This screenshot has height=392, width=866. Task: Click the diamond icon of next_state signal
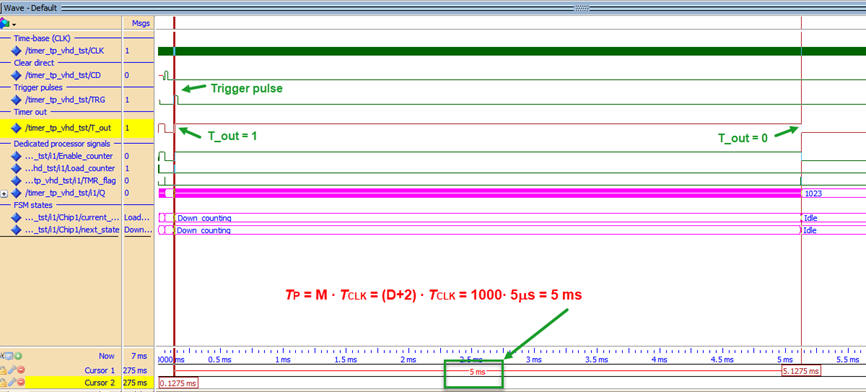(x=16, y=230)
